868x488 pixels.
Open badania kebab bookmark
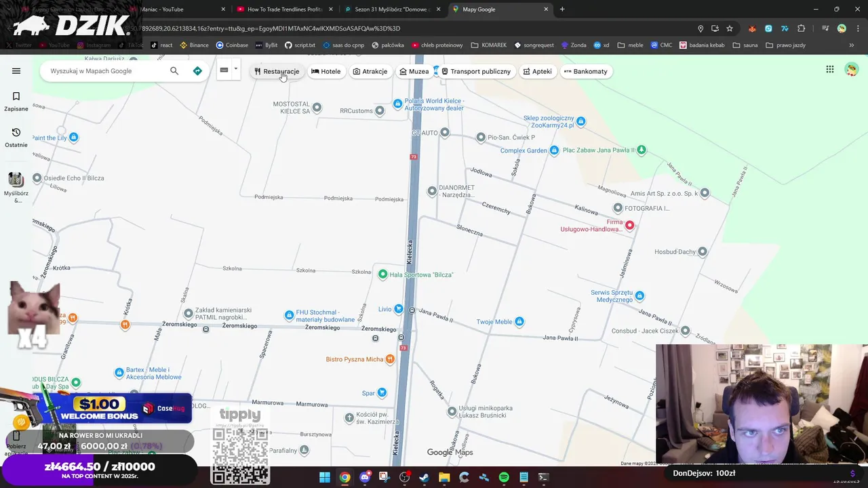702,45
